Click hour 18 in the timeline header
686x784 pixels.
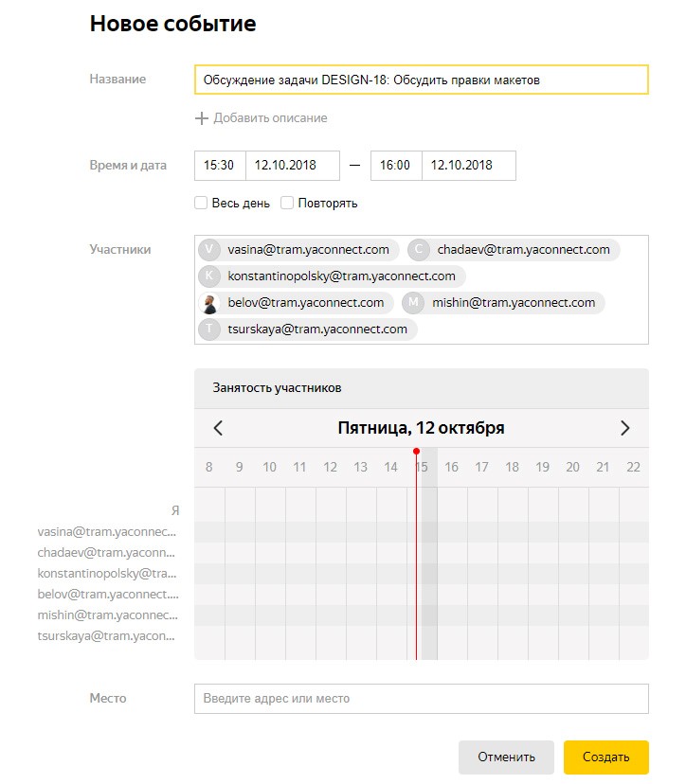coord(512,467)
